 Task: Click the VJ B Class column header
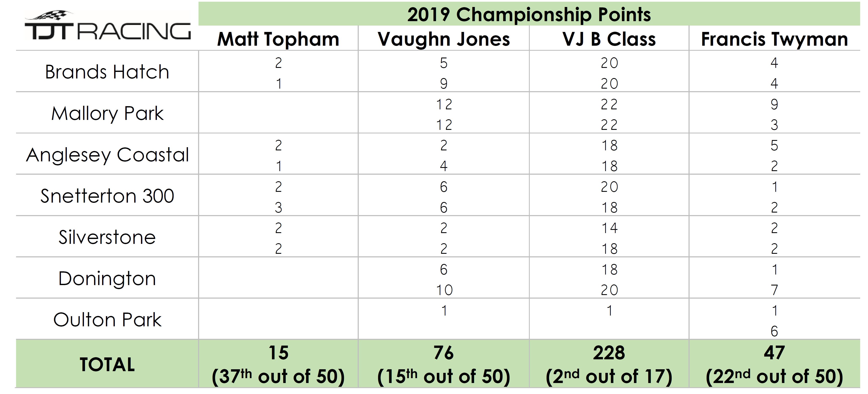(x=609, y=39)
